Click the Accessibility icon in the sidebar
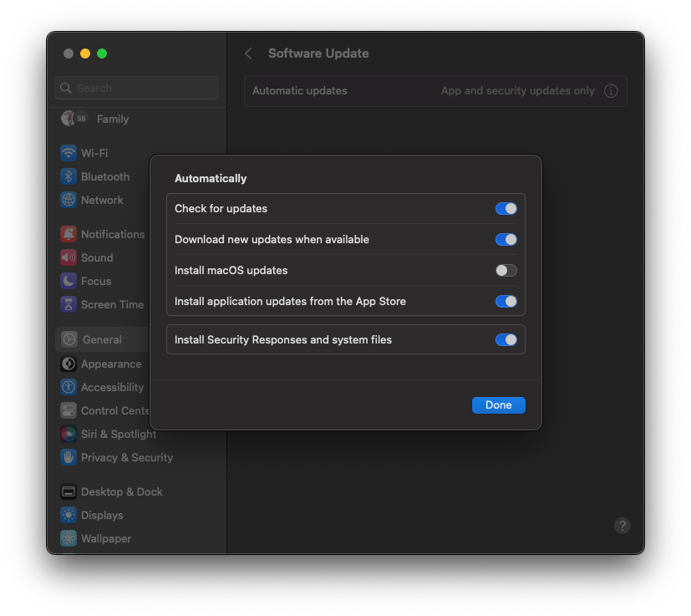Image resolution: width=691 pixels, height=616 pixels. pyautogui.click(x=69, y=387)
